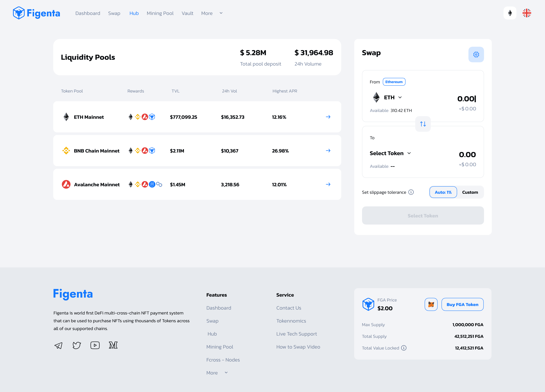The height and width of the screenshot is (392, 545).
Task: Open the Medium social icon
Action: pyautogui.click(x=113, y=345)
